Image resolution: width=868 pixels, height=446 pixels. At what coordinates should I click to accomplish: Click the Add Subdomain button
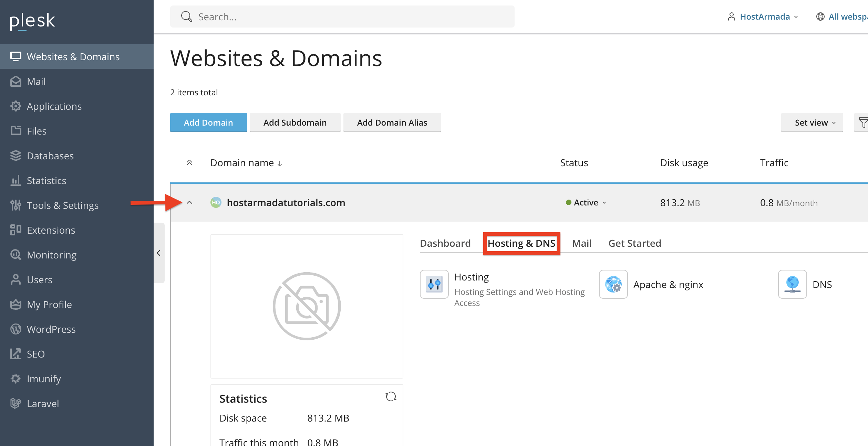[295, 123]
